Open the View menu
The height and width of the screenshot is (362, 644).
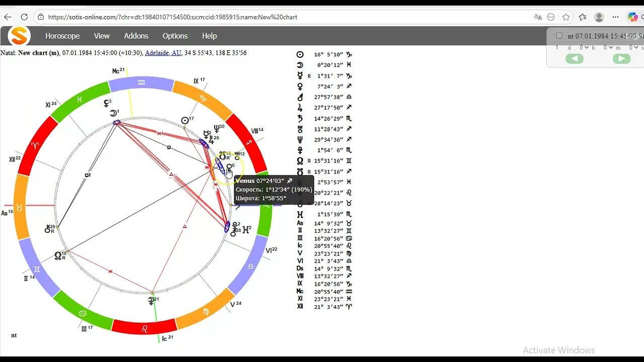(102, 36)
